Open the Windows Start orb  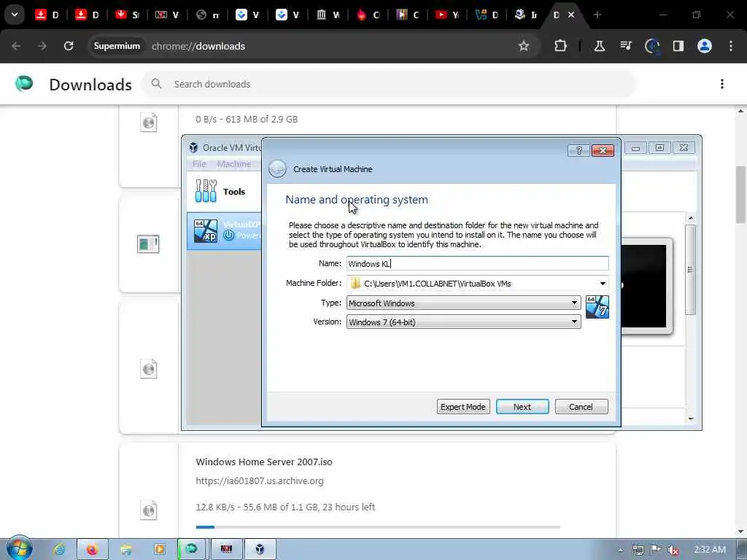pyautogui.click(x=20, y=548)
